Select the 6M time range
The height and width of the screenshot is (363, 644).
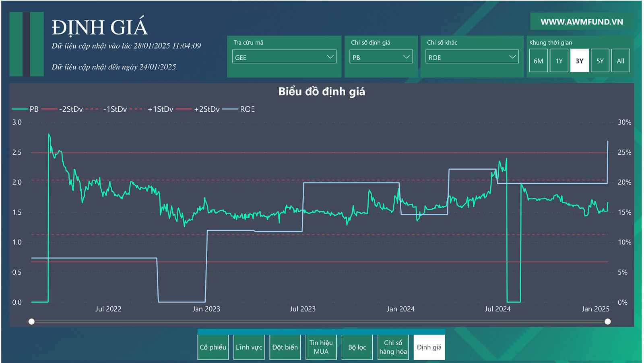tap(538, 61)
